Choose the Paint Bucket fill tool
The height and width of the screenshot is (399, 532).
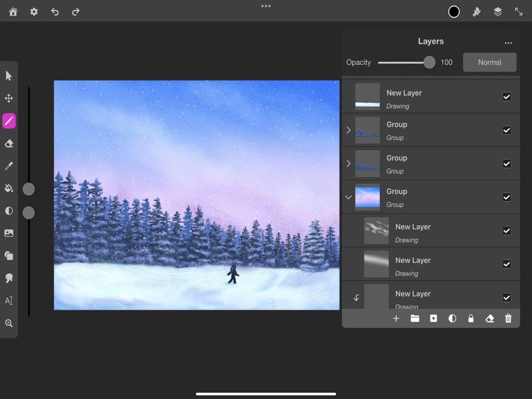point(9,188)
